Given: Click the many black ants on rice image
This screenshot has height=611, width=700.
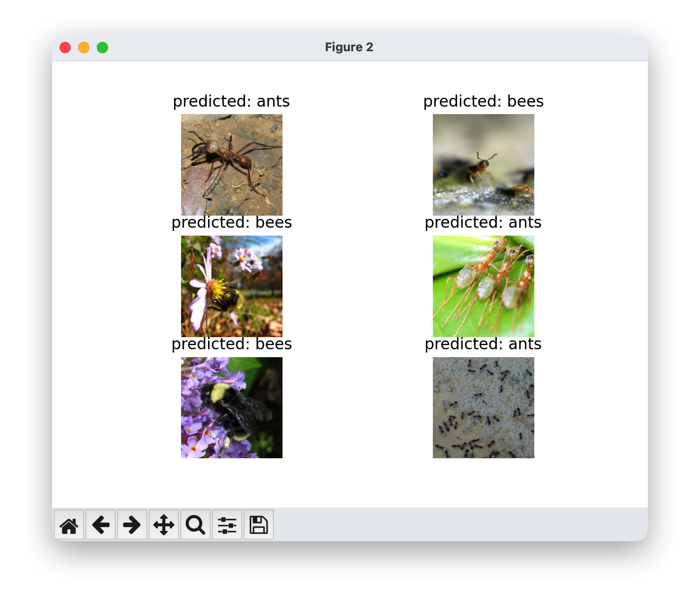Looking at the screenshot, I should (x=484, y=408).
